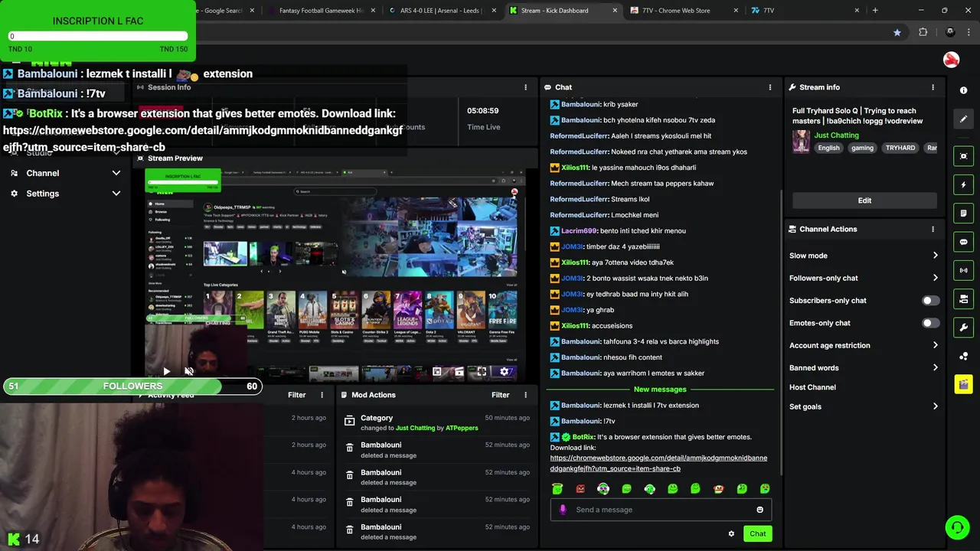Switch to Fantasy Football Gameweek tab
Screen dimensions: 980x551
pyautogui.click(x=321, y=11)
